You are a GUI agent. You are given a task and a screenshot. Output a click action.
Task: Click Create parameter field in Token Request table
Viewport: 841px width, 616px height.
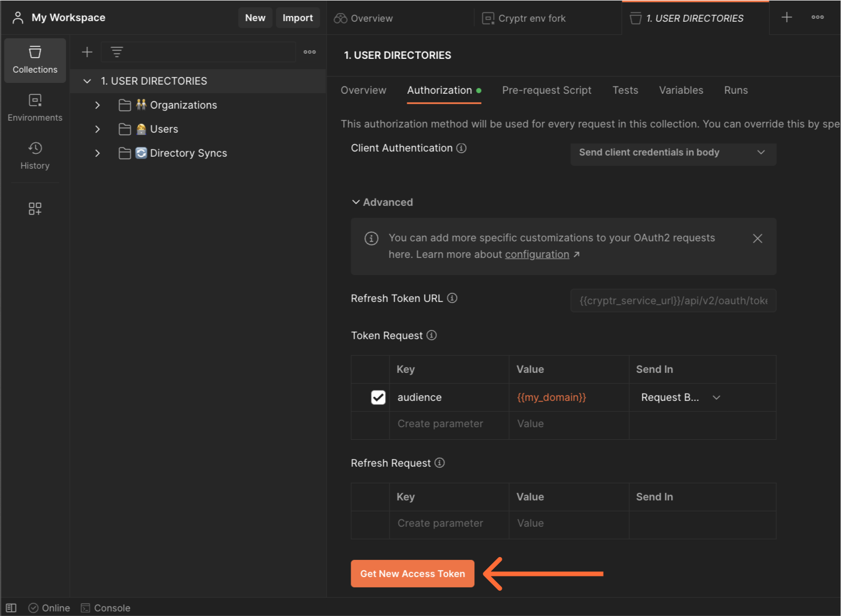point(449,424)
